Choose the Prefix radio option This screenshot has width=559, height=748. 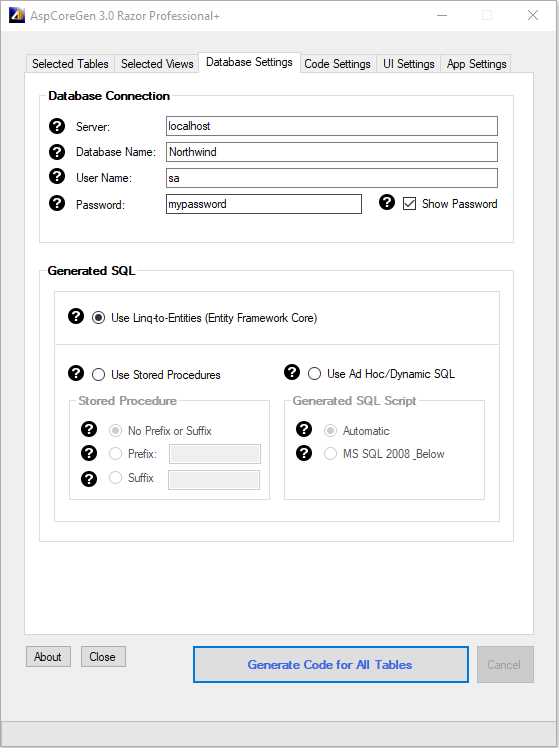pos(115,453)
